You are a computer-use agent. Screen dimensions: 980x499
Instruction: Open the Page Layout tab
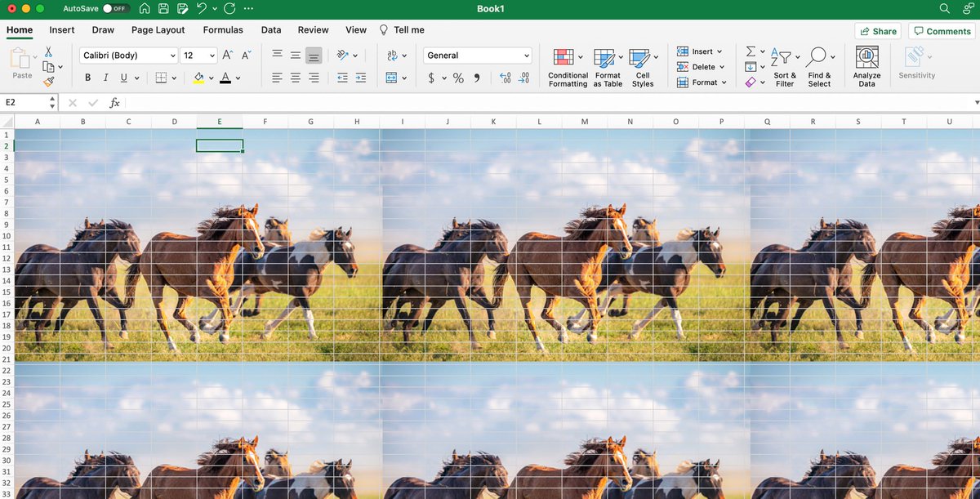[x=158, y=29]
